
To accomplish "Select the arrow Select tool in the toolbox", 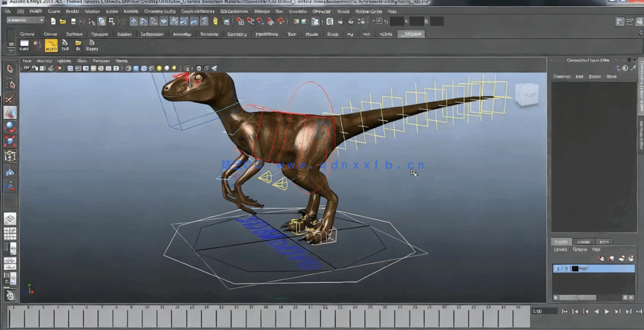I will pos(10,69).
